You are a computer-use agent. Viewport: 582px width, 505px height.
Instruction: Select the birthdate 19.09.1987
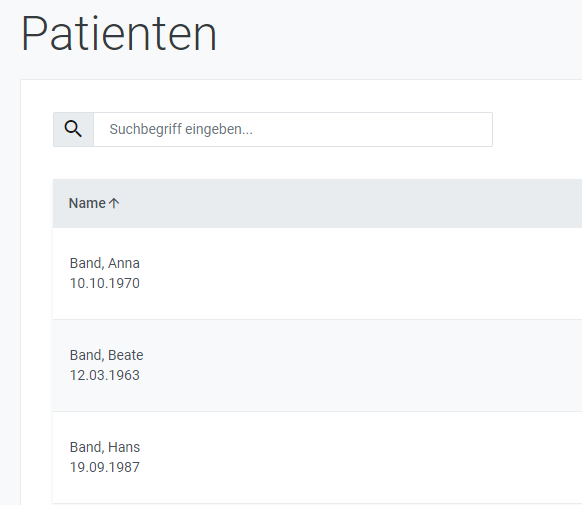[105, 467]
